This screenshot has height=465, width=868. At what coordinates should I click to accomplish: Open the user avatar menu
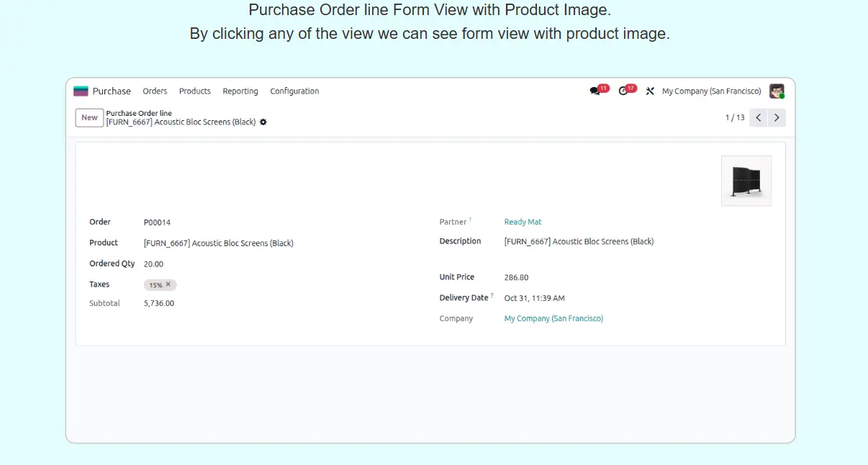click(x=777, y=91)
